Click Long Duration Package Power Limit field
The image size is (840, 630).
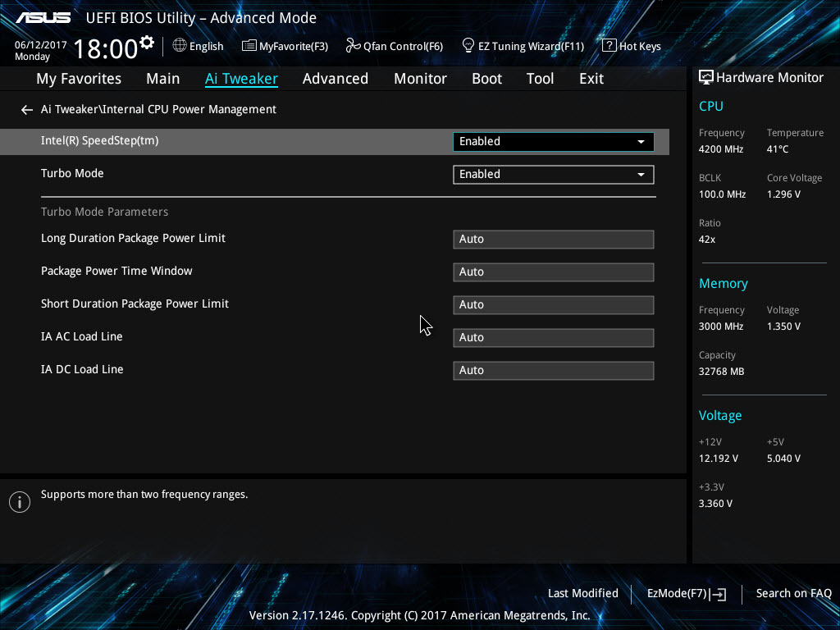pyautogui.click(x=554, y=240)
